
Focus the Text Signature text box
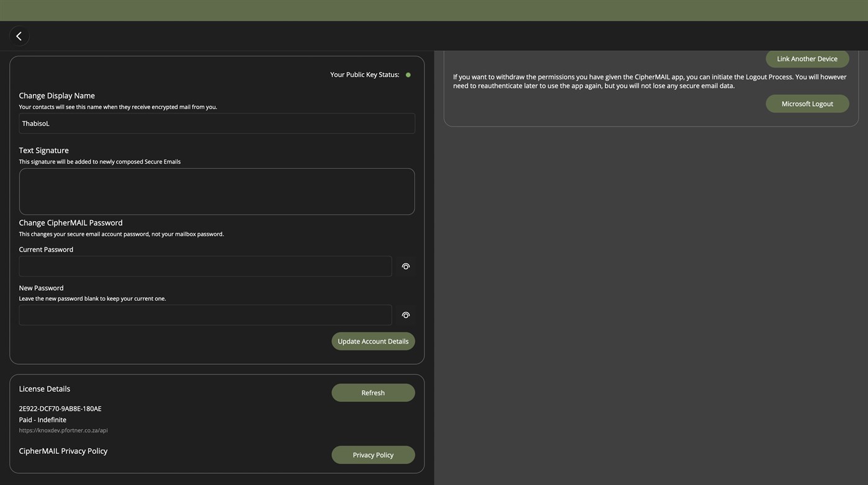point(217,192)
